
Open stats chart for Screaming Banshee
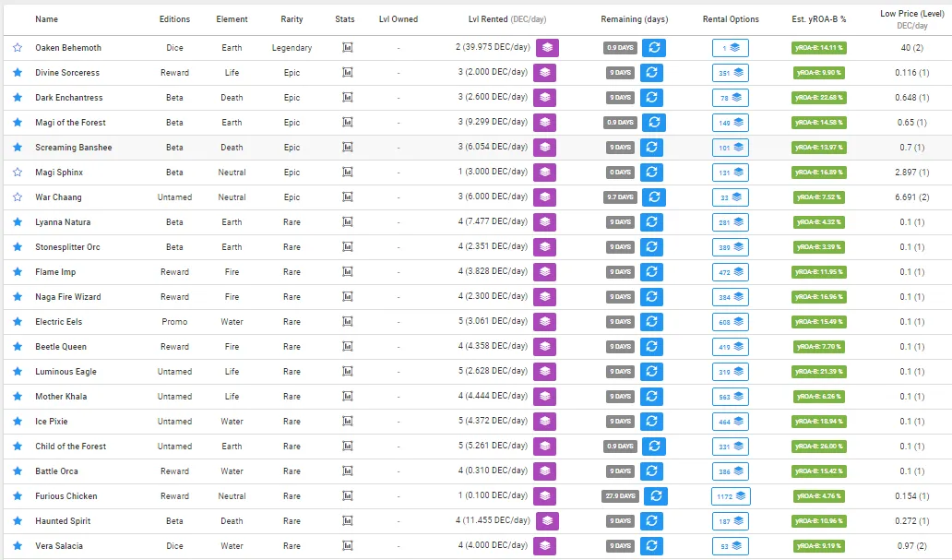click(x=347, y=147)
